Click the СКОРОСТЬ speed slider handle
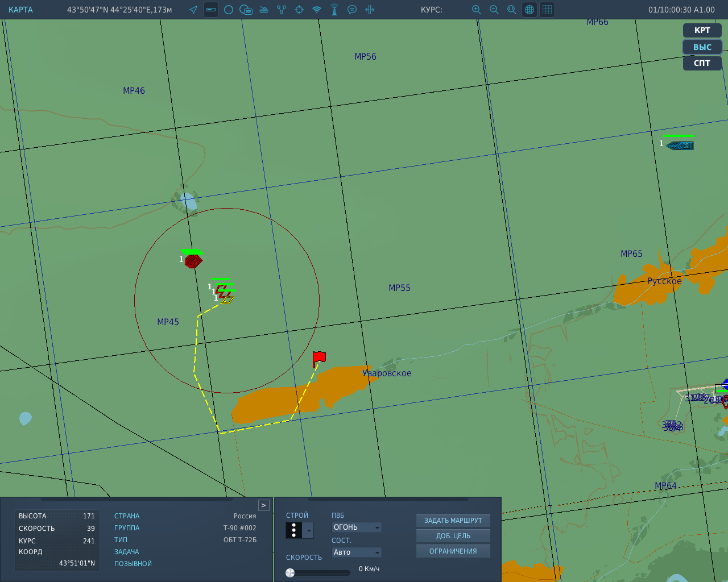 point(290,572)
